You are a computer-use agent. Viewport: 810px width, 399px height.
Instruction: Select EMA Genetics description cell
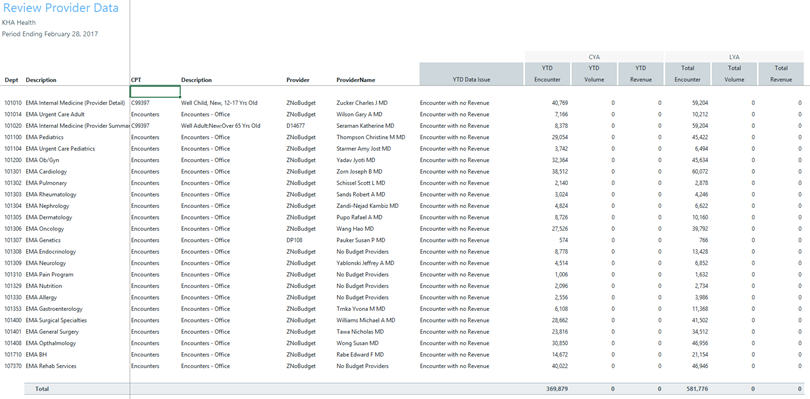(x=43, y=240)
